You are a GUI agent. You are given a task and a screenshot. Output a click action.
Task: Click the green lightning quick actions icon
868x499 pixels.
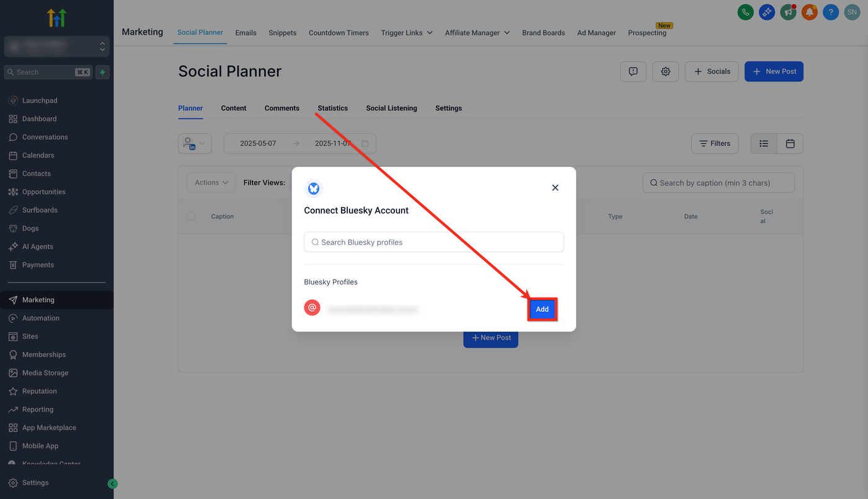click(x=103, y=72)
